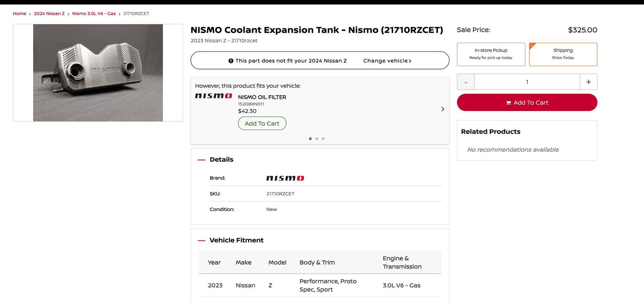Click the Model column header
644x303 pixels.
click(277, 262)
